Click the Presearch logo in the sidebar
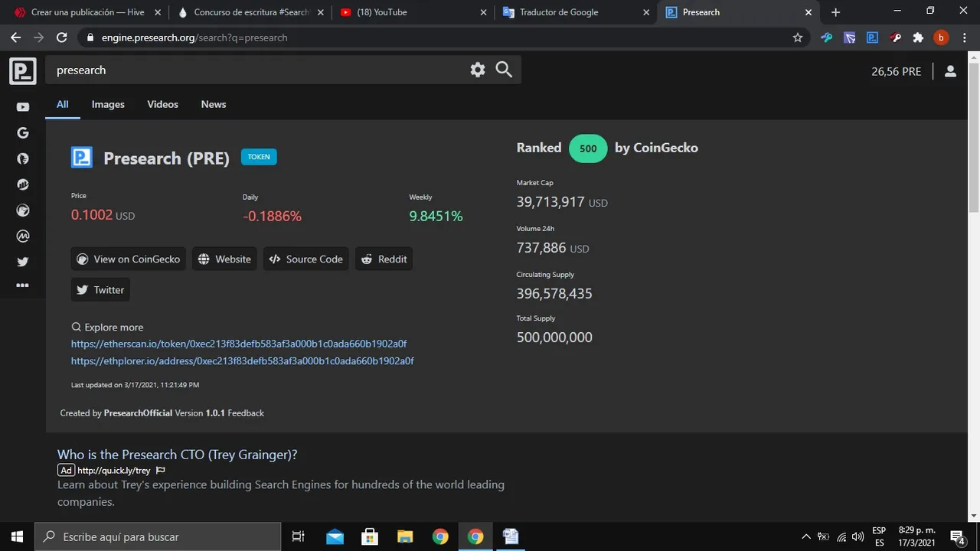980x551 pixels. (x=23, y=71)
